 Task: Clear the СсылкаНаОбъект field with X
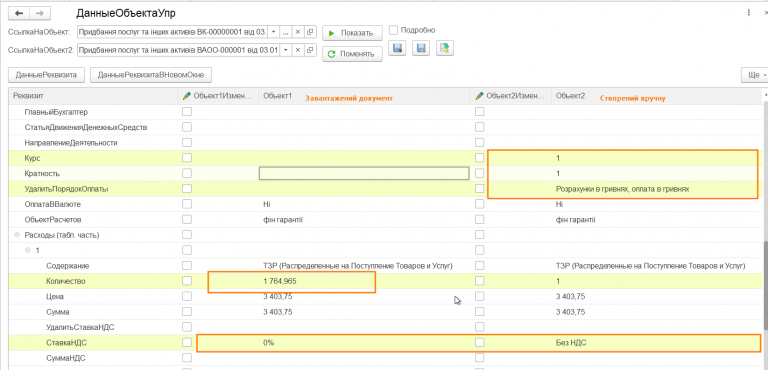click(297, 32)
